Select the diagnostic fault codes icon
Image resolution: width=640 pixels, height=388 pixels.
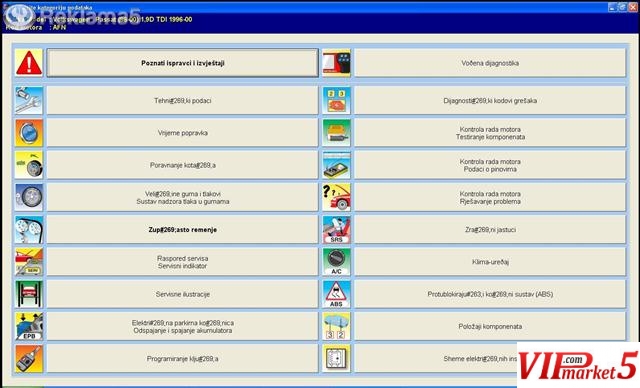[x=336, y=100]
